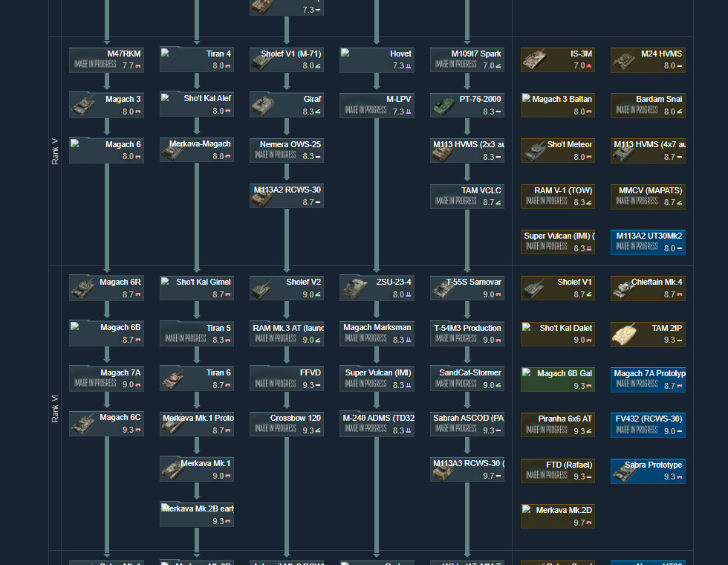The width and height of the screenshot is (728, 565).
Task: Click the Sho't Meteor tank icon
Action: point(534,152)
